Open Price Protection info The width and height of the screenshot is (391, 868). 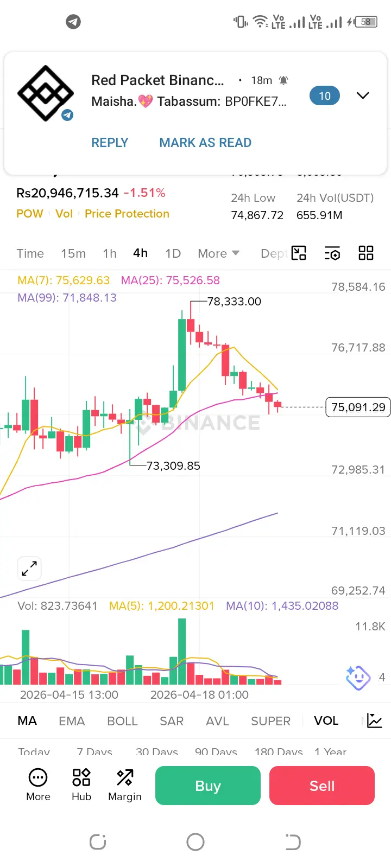coord(127,214)
